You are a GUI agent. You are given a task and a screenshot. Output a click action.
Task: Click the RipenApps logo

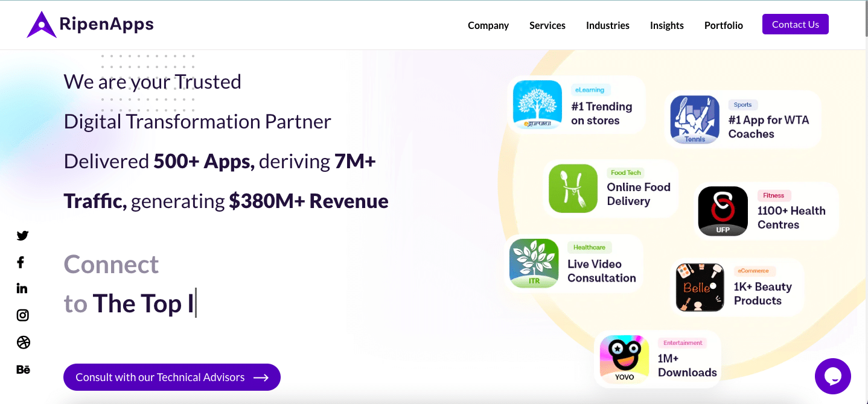[x=91, y=24]
